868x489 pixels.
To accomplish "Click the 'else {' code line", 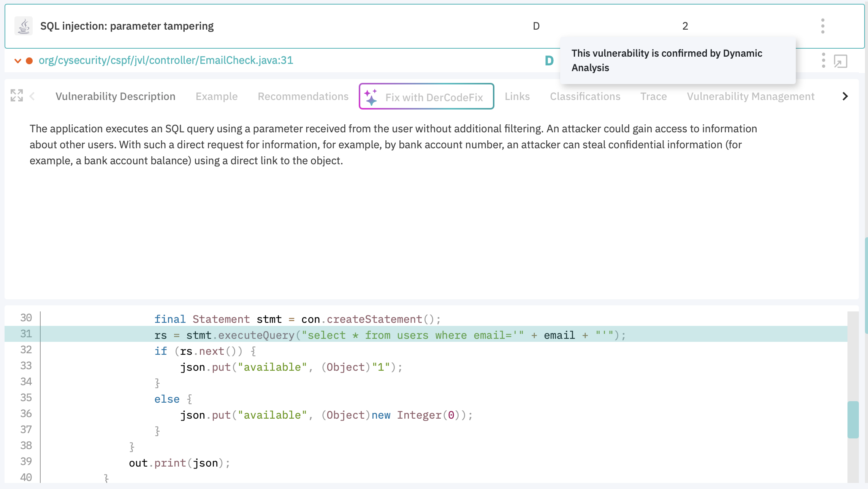I will click(x=173, y=399).
